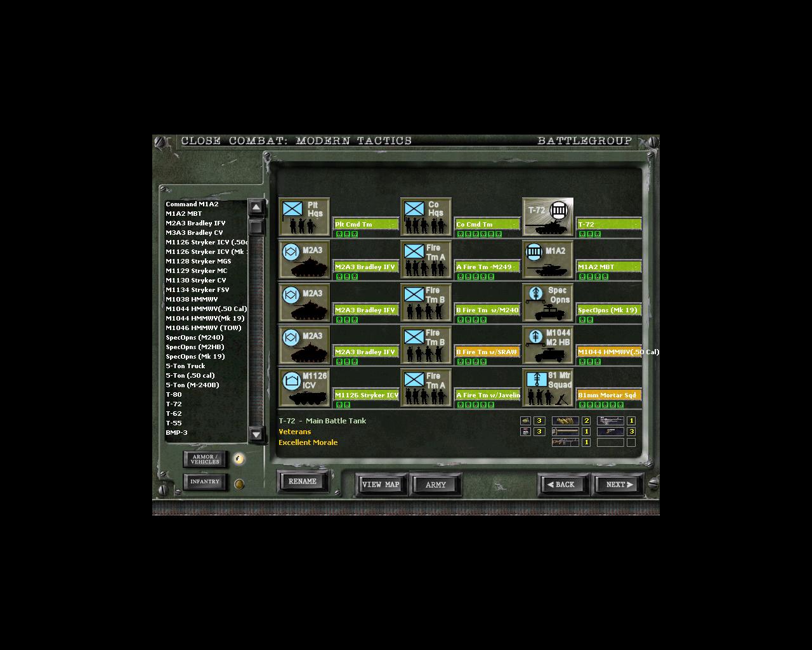Go Back to previous screen
Image resolution: width=812 pixels, height=650 pixels.
pos(563,484)
